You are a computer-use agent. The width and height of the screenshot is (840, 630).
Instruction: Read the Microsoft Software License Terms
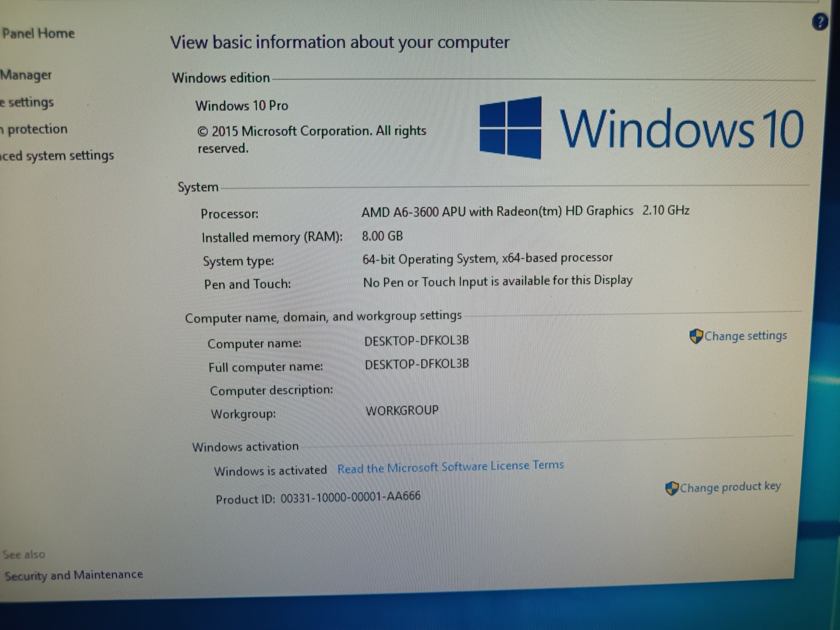coord(451,467)
